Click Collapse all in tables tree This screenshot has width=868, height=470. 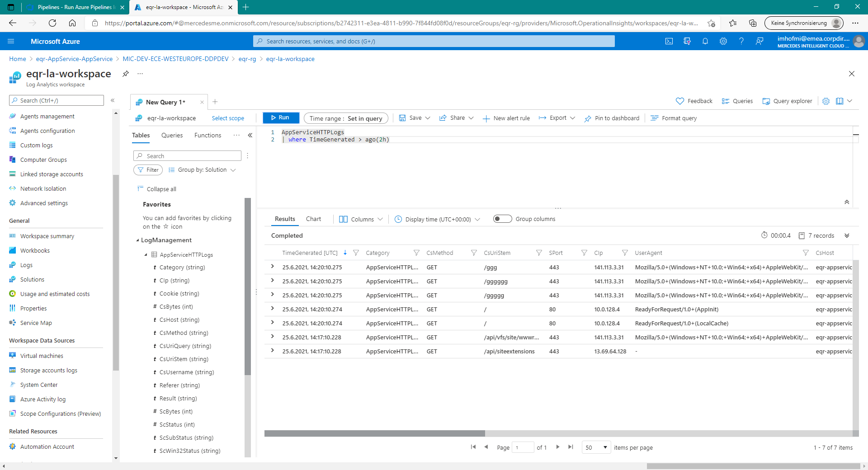157,189
